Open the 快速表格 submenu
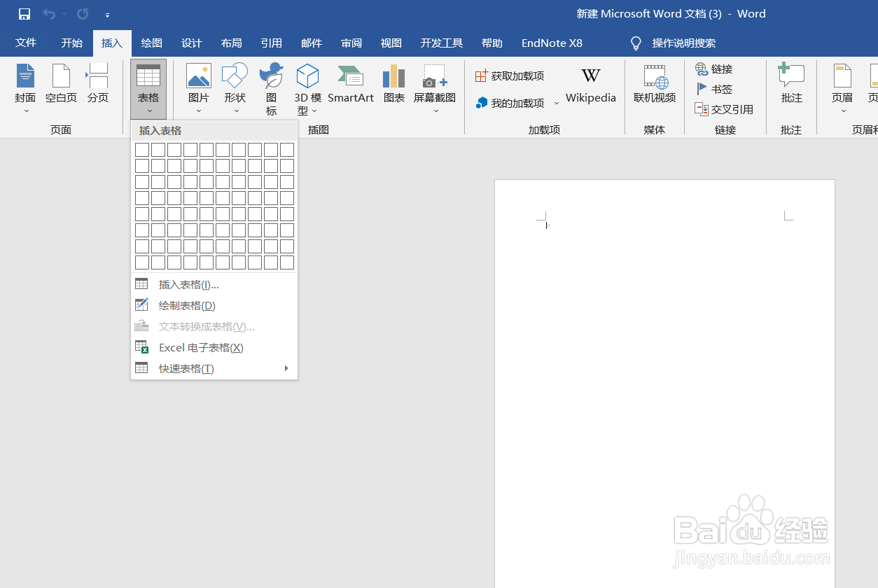Image resolution: width=878 pixels, height=588 pixels. tap(186, 367)
